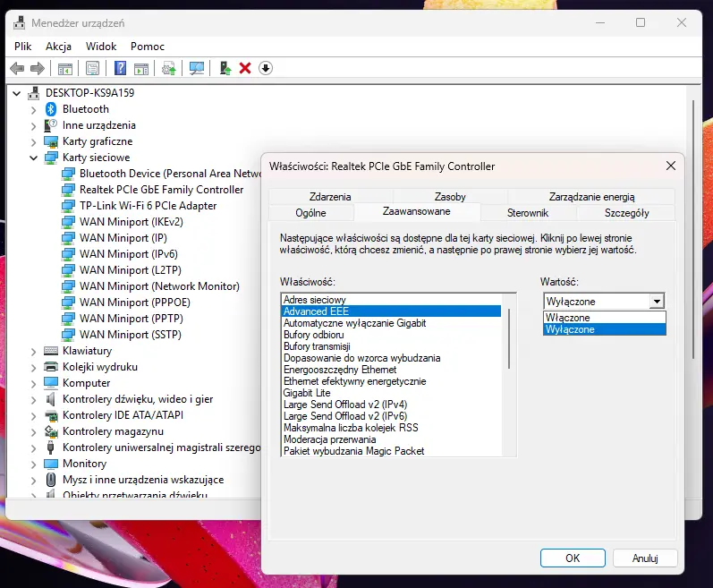Expand the Monitory category
The width and height of the screenshot is (713, 588).
point(33,464)
